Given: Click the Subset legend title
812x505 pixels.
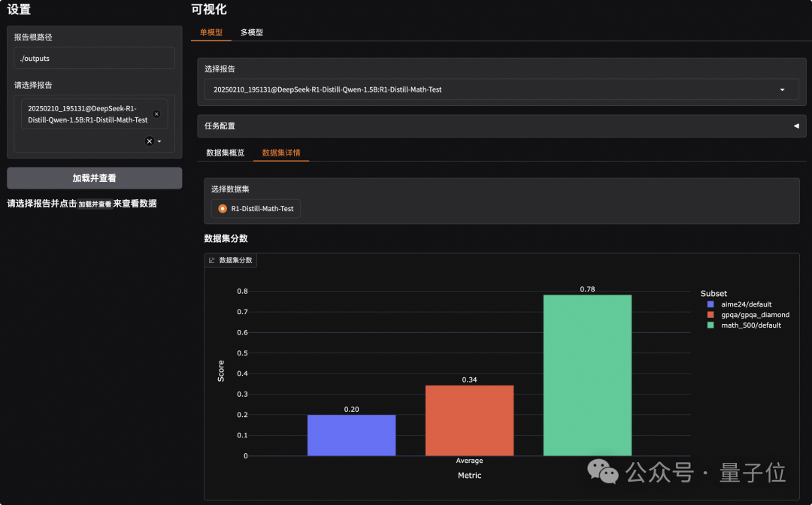Looking at the screenshot, I should coord(714,293).
